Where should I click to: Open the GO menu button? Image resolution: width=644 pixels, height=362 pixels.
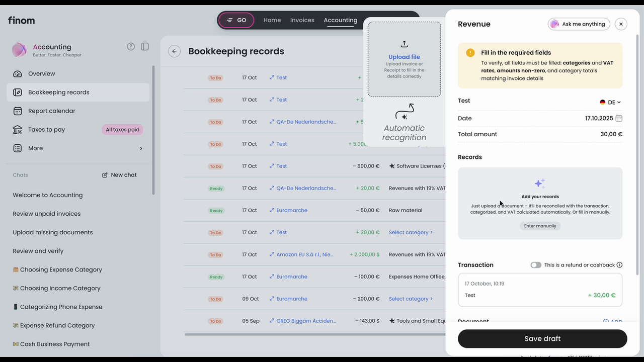[236, 20]
